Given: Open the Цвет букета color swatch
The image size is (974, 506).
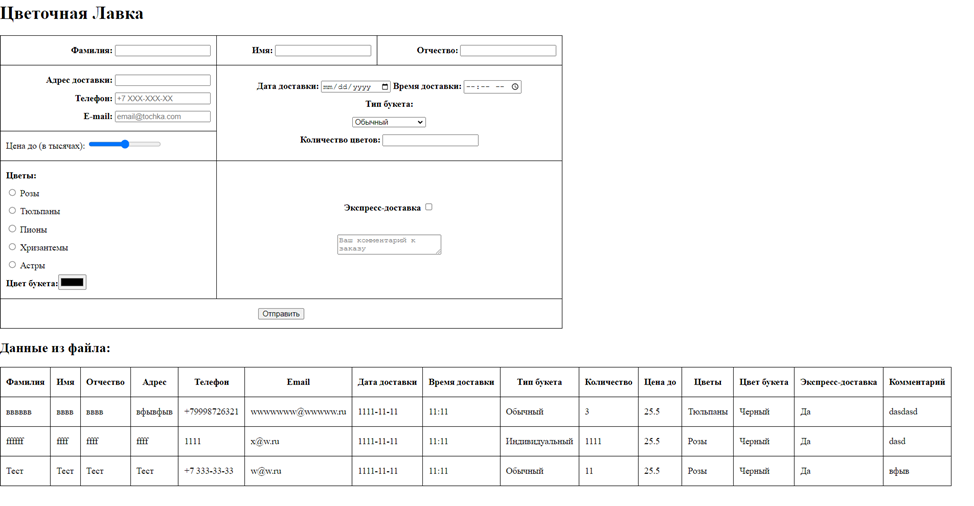Looking at the screenshot, I should (72, 282).
